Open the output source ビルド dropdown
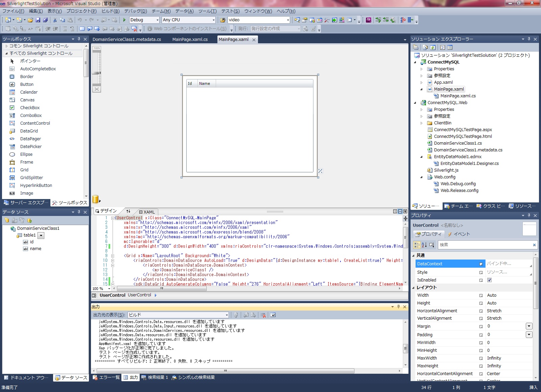The width and height of the screenshot is (541, 392). [227, 315]
